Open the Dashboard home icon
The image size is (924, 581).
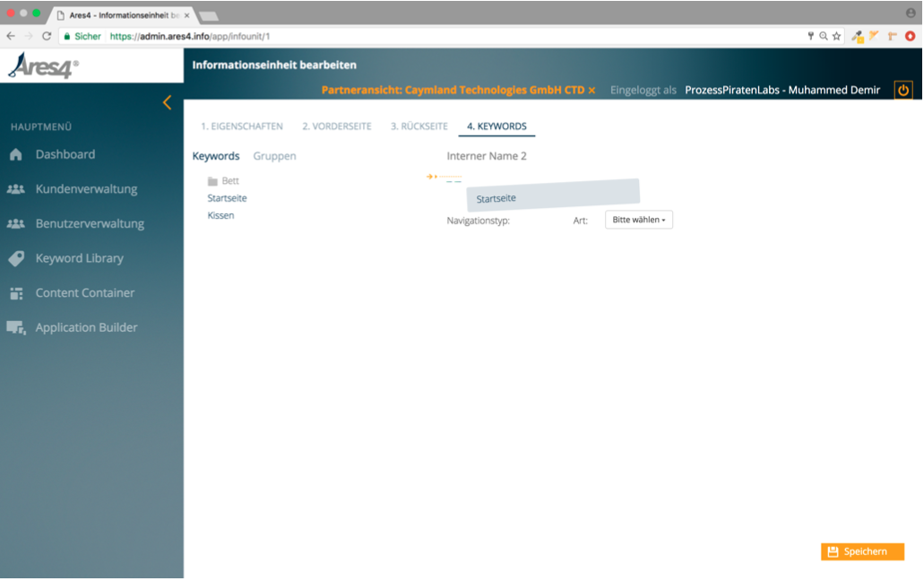click(x=16, y=154)
